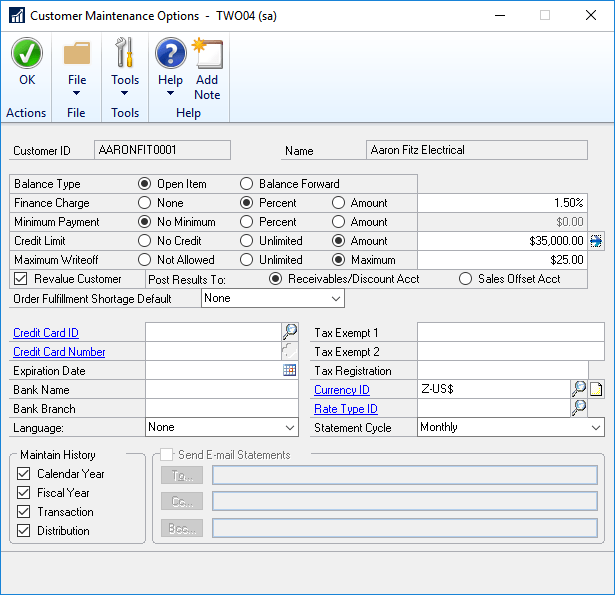
Task: Select the Balance Forward radio button
Action: [246, 184]
